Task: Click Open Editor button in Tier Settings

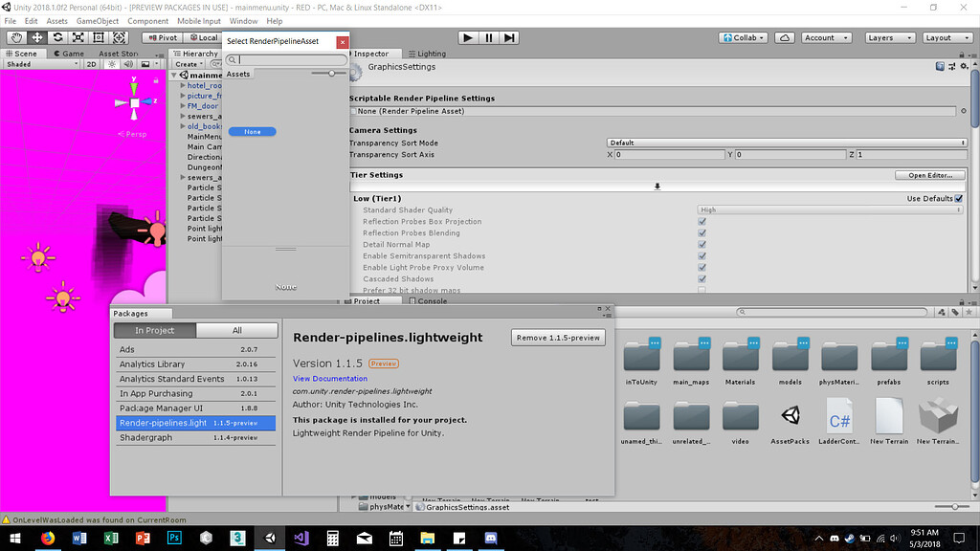Action: click(x=930, y=176)
